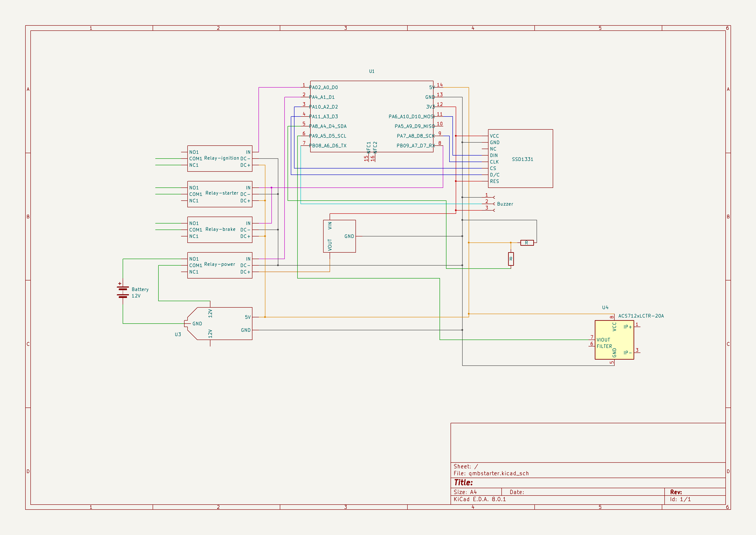
Task: Select the IP+ pin label
Action: [628, 327]
